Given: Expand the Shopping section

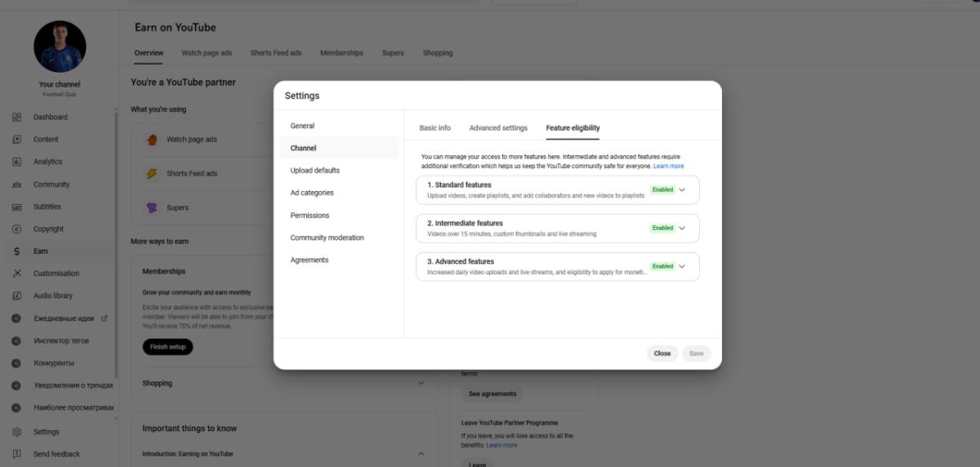Looking at the screenshot, I should [x=421, y=383].
